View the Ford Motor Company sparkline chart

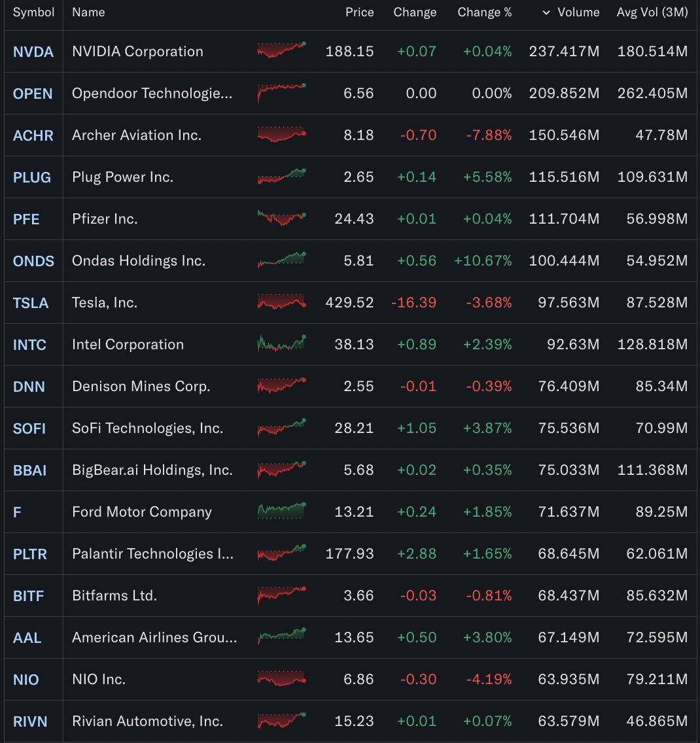[x=281, y=511]
